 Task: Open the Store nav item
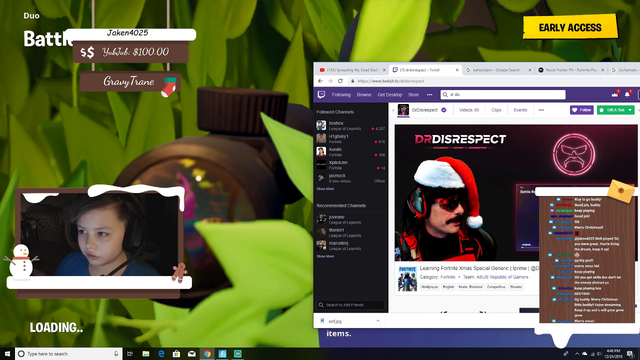click(413, 95)
